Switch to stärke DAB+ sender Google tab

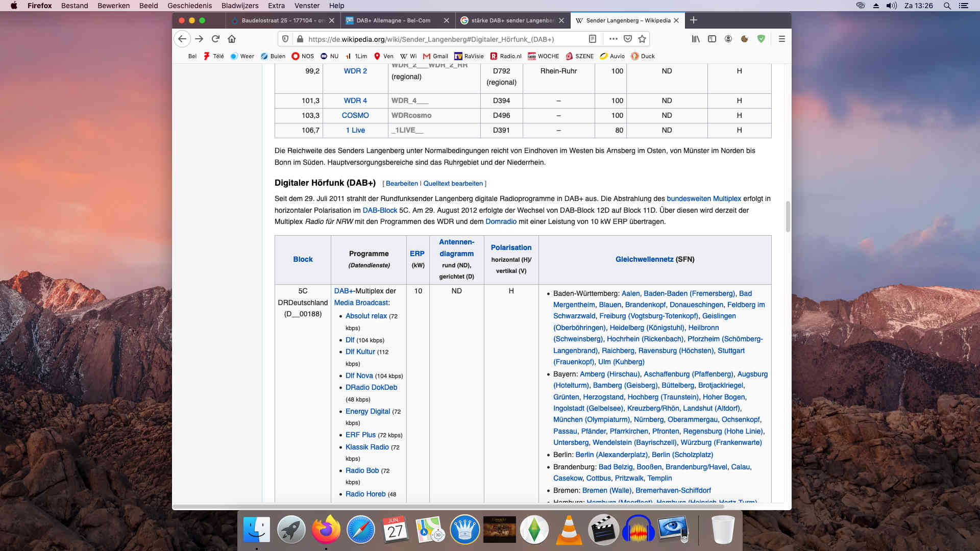512,20
